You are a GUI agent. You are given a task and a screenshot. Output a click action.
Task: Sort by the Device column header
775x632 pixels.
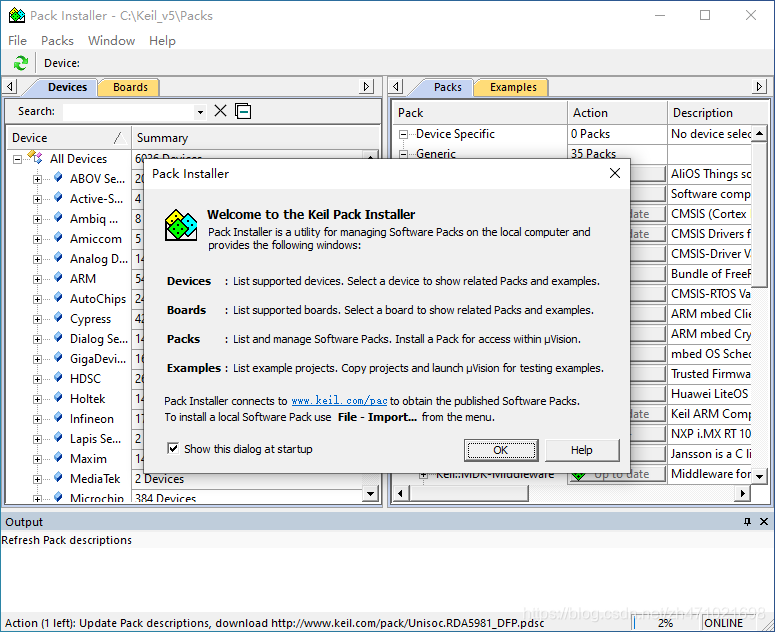pos(69,138)
